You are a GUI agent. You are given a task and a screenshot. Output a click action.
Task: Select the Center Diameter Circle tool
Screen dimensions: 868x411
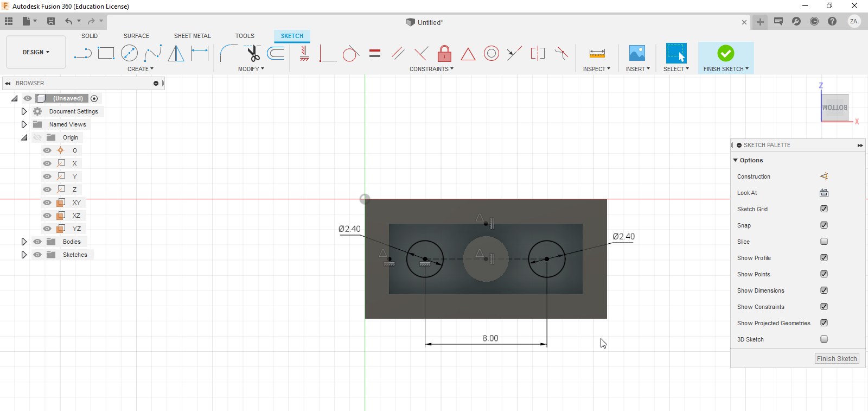[x=129, y=53]
